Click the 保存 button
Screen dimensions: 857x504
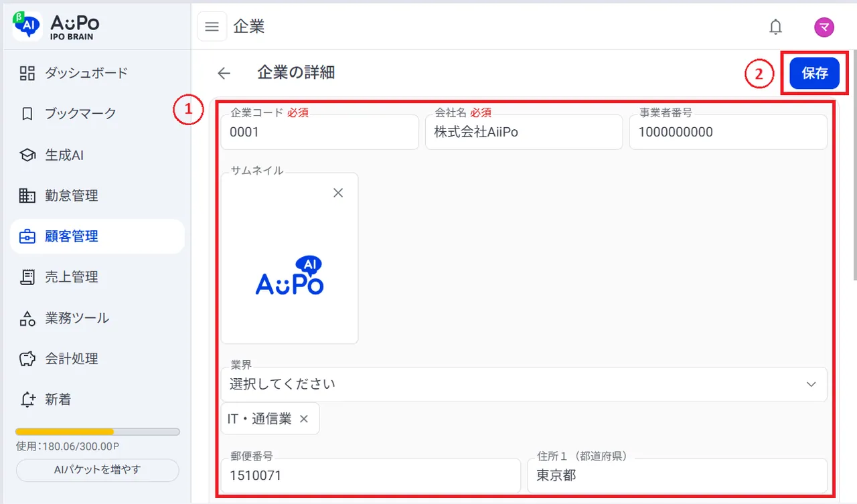[x=815, y=74]
